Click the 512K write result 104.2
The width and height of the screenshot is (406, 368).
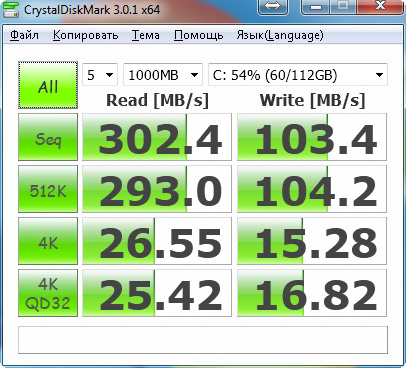coord(312,189)
